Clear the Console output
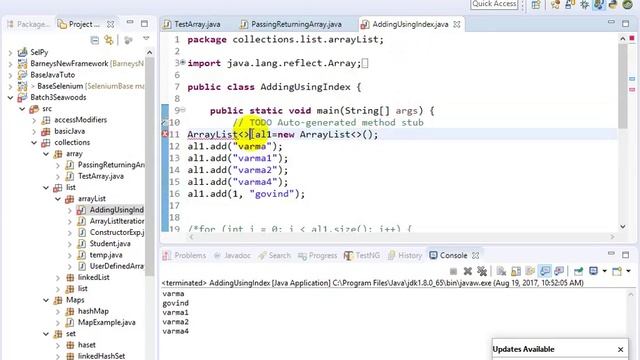 click(x=501, y=271)
